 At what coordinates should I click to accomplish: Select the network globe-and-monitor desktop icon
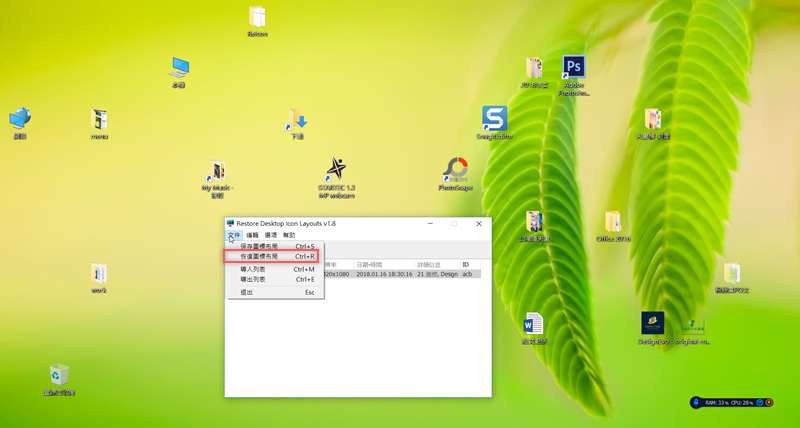point(20,123)
